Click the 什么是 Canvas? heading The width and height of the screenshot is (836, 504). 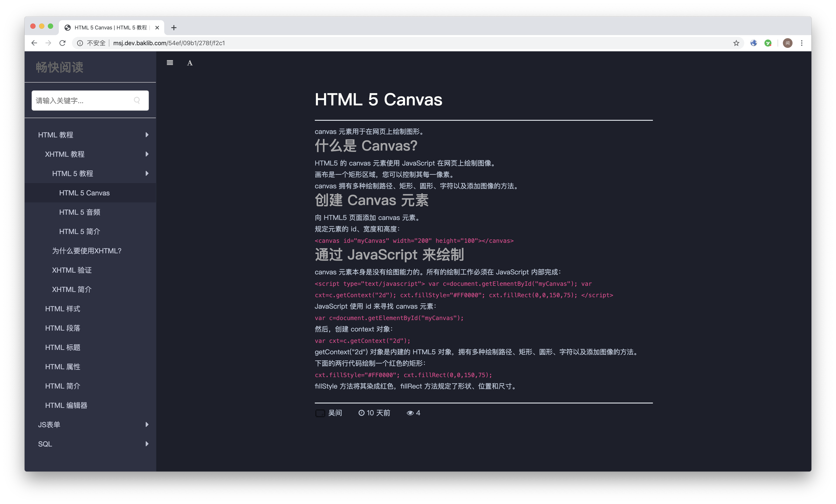click(x=366, y=146)
